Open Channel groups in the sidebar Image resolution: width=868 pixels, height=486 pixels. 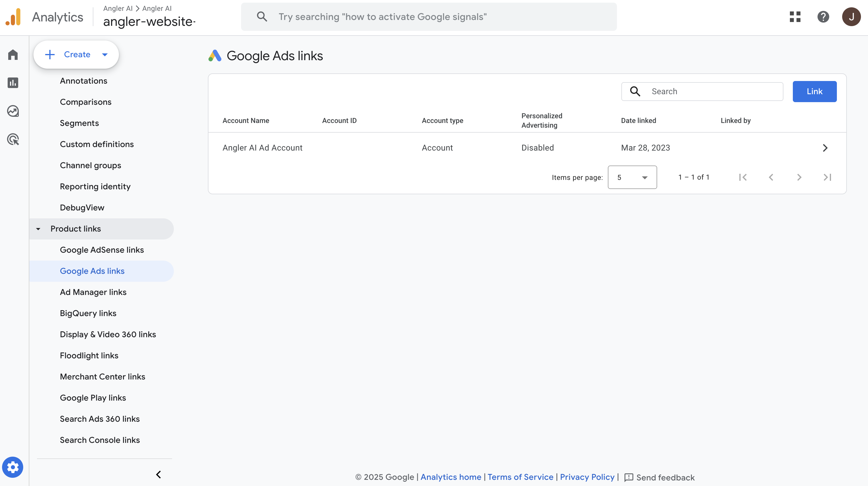[90, 165]
